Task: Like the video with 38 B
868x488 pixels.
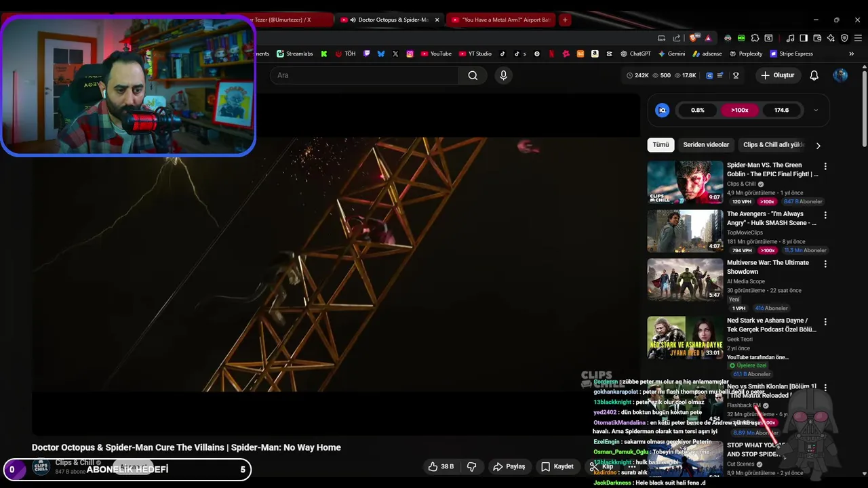Action: [x=440, y=466]
